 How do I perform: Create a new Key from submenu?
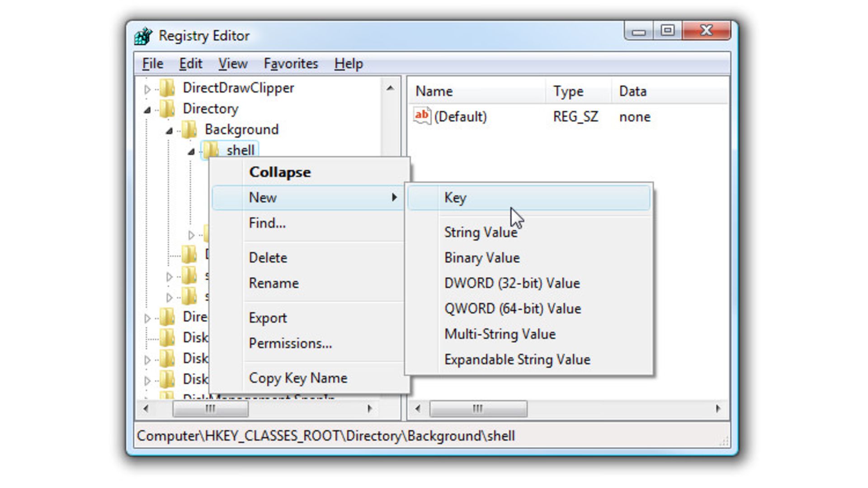(x=529, y=197)
